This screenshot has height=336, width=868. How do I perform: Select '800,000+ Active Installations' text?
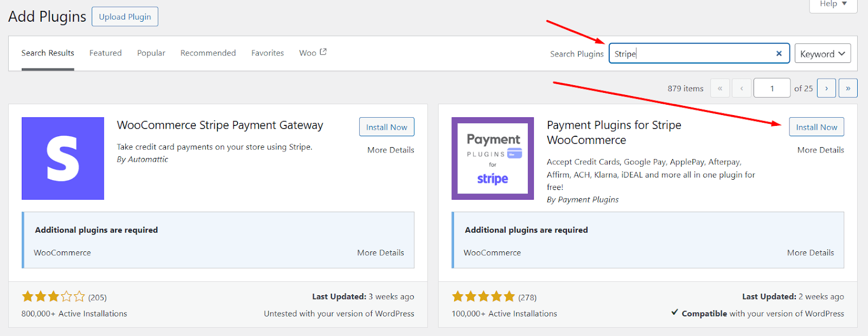[x=74, y=314]
